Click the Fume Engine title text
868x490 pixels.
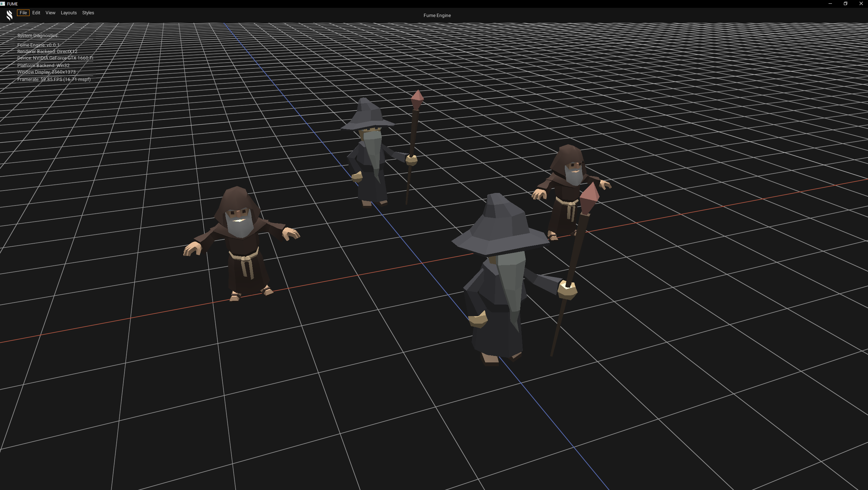[437, 15]
